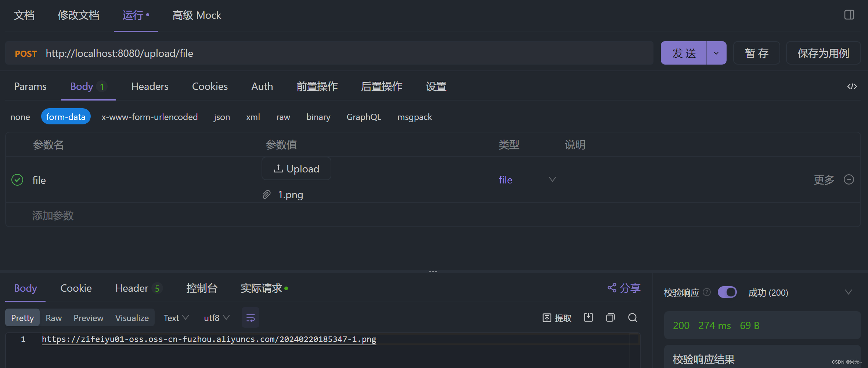
Task: Search the response with magnifier icon
Action: (x=633, y=317)
